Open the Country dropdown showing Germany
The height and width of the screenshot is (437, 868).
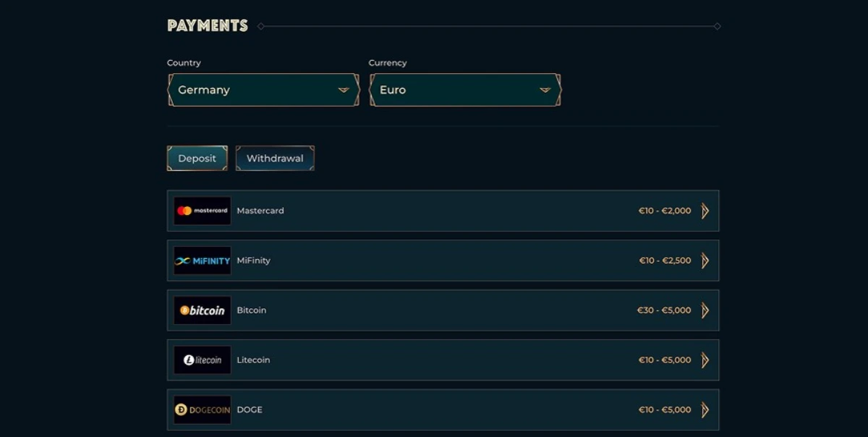(263, 90)
